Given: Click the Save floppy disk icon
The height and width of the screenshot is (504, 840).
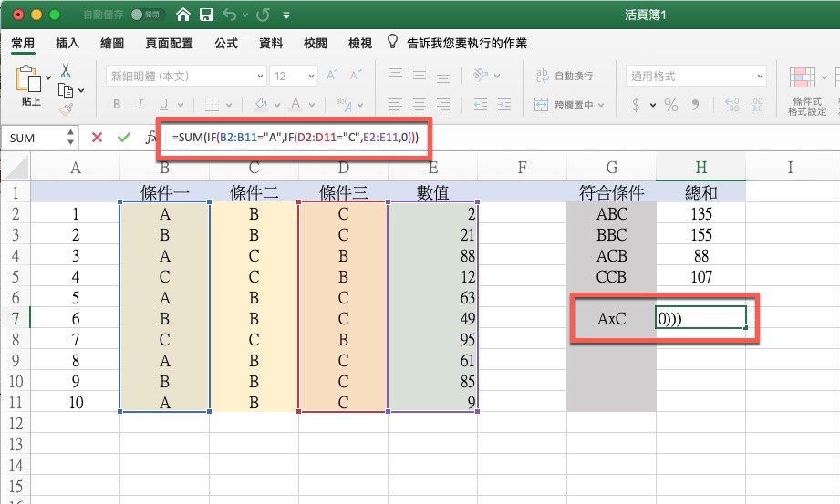Looking at the screenshot, I should pos(206,15).
